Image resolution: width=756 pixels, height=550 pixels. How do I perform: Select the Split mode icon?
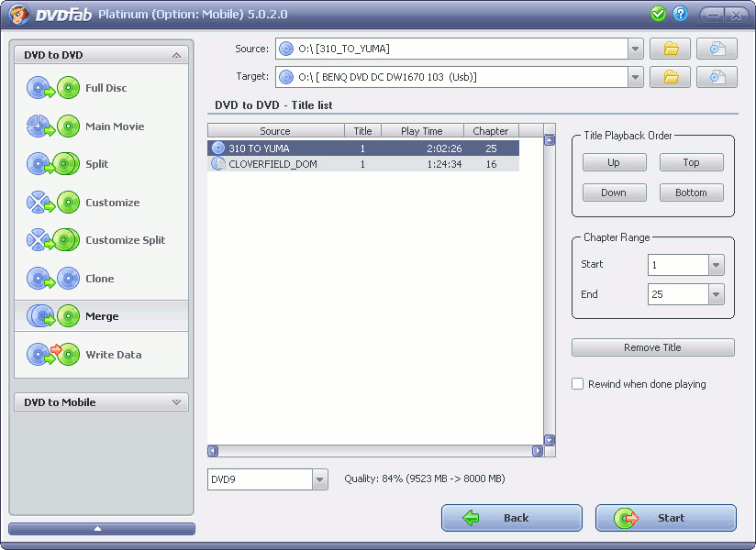[53, 164]
